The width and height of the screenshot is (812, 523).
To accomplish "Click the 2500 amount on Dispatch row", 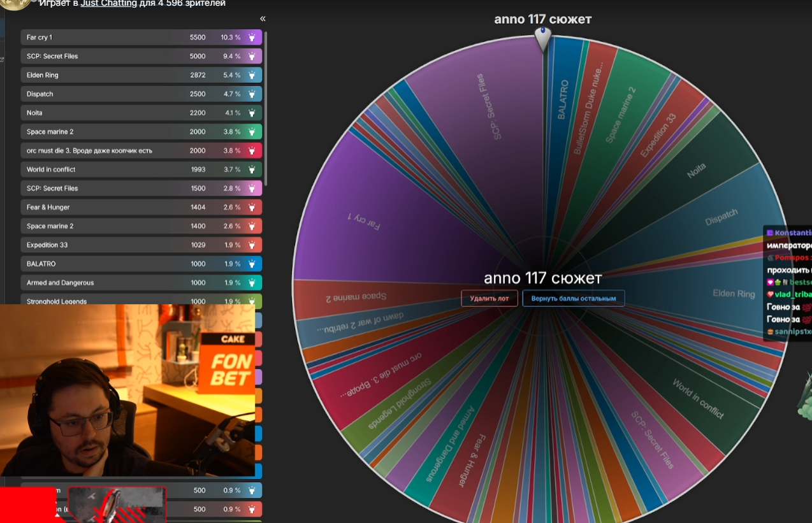I will [198, 94].
